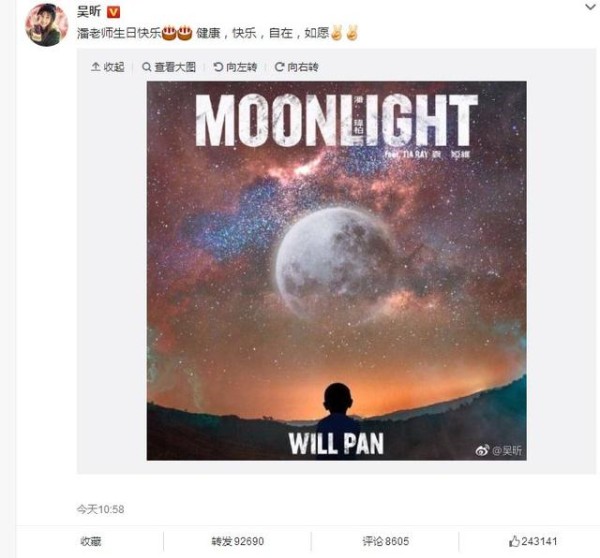The height and width of the screenshot is (558, 600).
Task: Open the 吴昕 profile avatar
Action: click(46, 25)
